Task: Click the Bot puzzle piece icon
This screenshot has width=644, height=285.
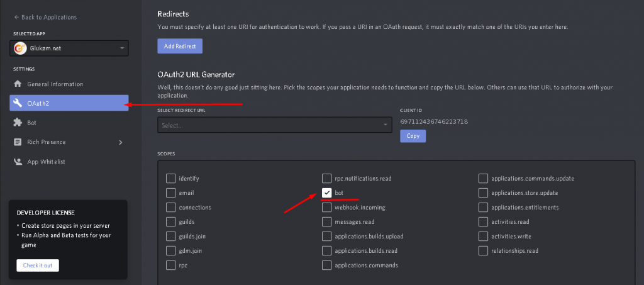Action: point(18,123)
